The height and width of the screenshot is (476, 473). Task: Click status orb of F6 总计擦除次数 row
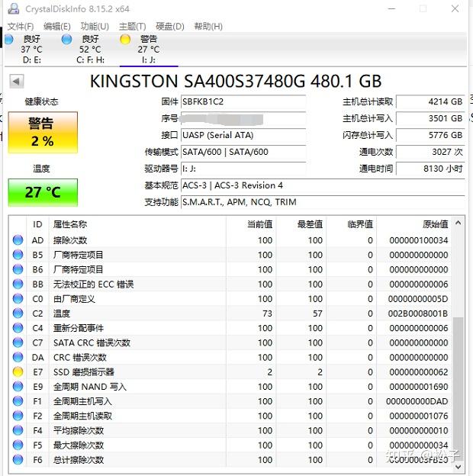coord(18,460)
